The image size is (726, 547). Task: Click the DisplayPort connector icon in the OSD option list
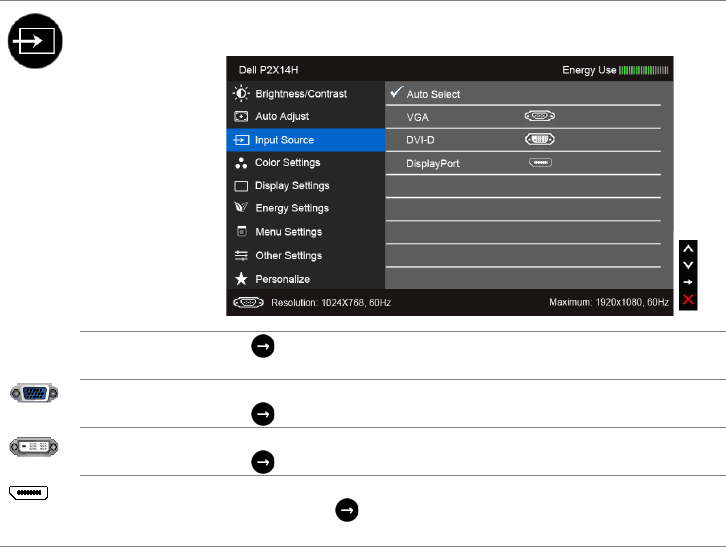(540, 163)
